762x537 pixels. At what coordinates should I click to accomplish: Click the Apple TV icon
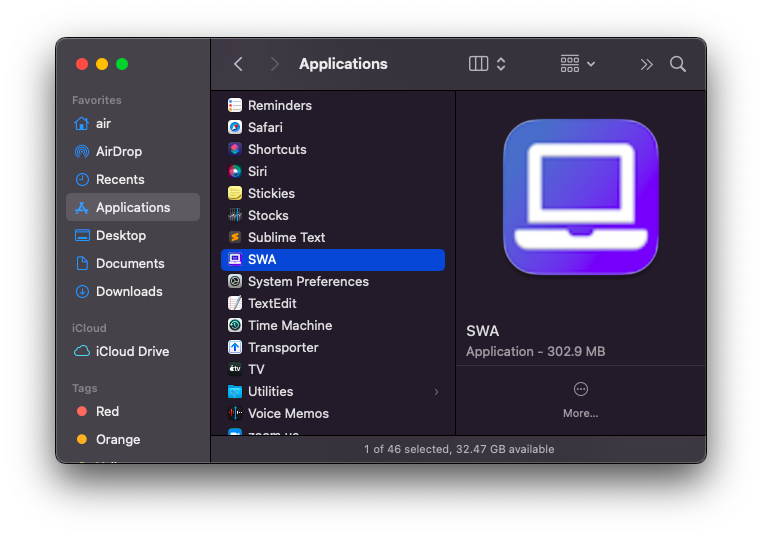click(x=235, y=369)
